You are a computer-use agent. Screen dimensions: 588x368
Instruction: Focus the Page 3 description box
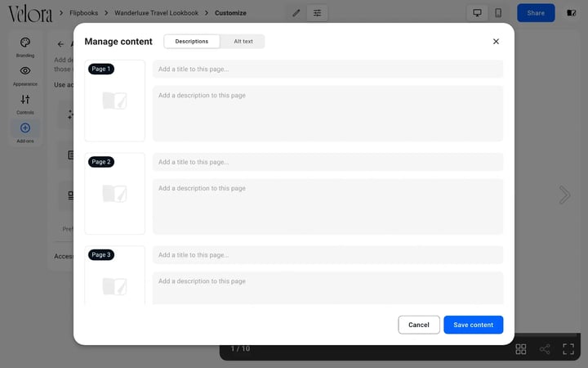[x=327, y=288]
